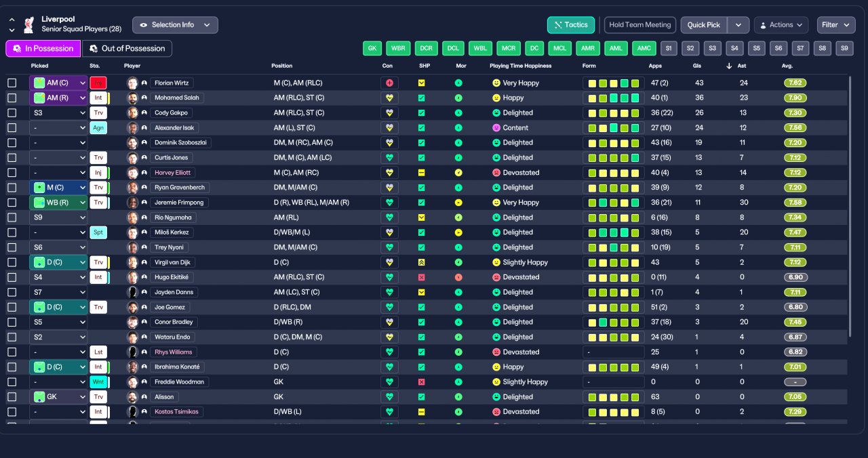This screenshot has width=868, height=458.
Task: Open Wirtz's AM (C) picked dropdown
Action: click(58, 83)
